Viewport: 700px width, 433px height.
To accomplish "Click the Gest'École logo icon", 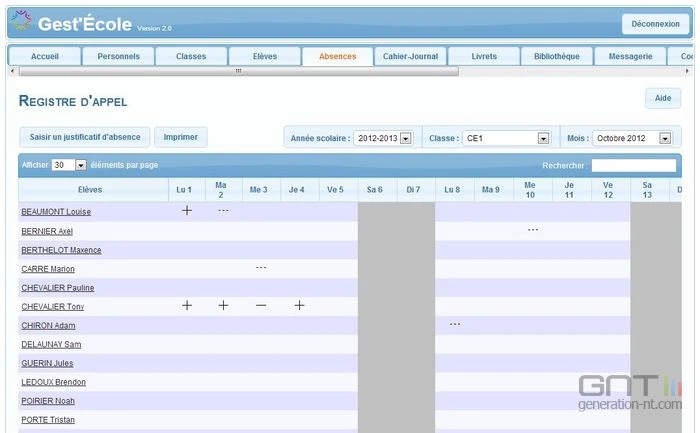I will 21,20.
